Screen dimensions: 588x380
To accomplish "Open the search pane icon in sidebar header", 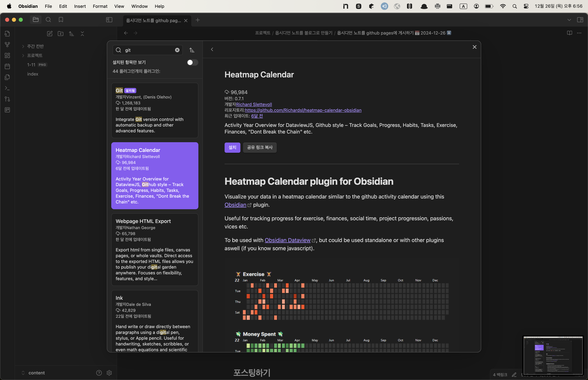I will point(48,20).
